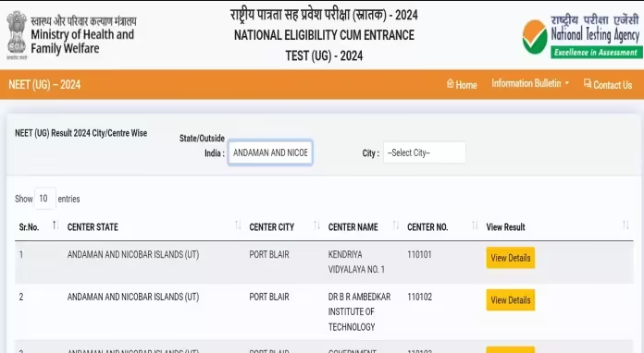The width and height of the screenshot is (644, 353).
Task: Click DR B R AMBEDKAR INSTITUTE center name
Action: pos(359,311)
